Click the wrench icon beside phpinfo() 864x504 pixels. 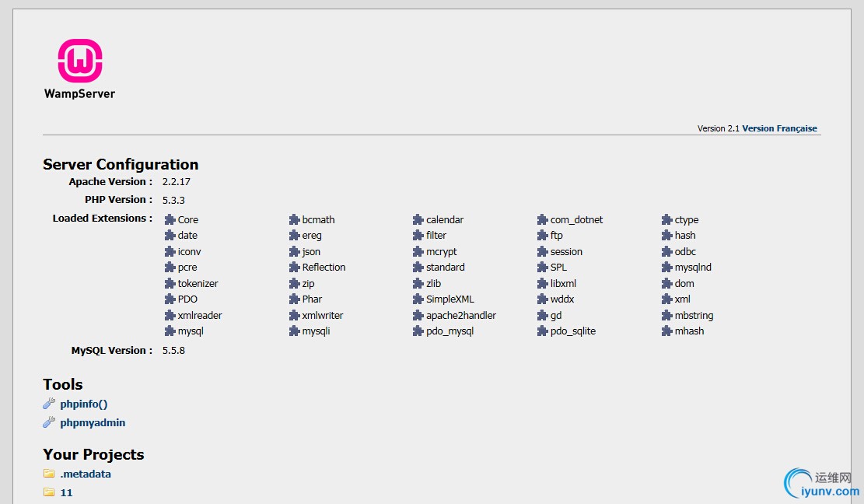coord(49,404)
